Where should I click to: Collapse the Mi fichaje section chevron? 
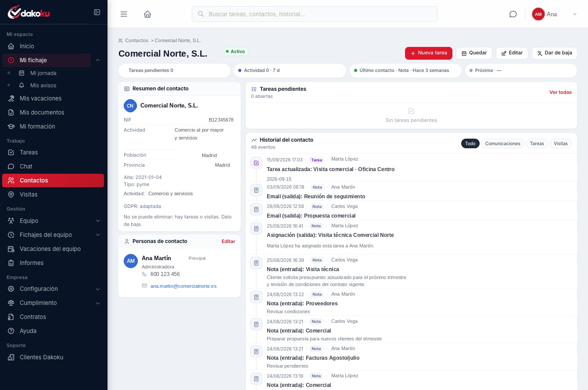coord(98,60)
